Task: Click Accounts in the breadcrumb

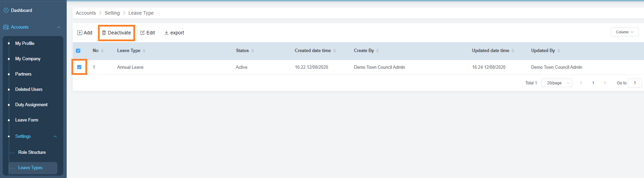Action: [x=86, y=13]
